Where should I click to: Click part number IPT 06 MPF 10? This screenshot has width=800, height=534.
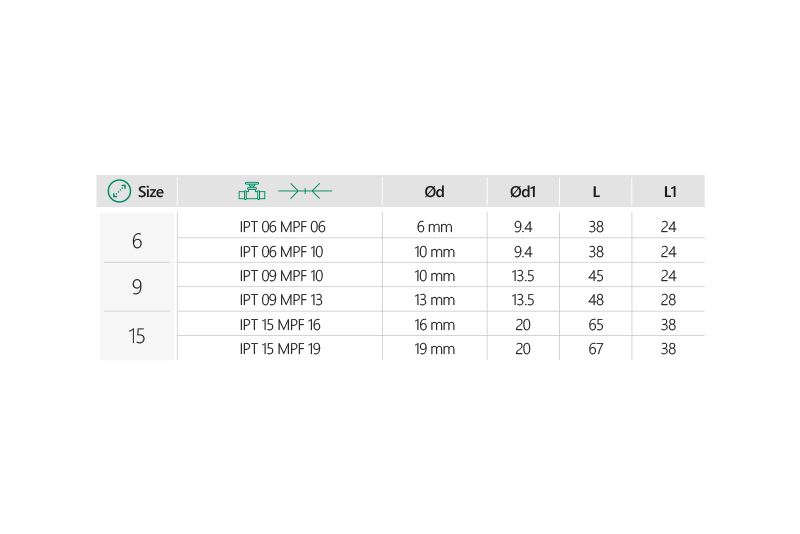pos(281,251)
